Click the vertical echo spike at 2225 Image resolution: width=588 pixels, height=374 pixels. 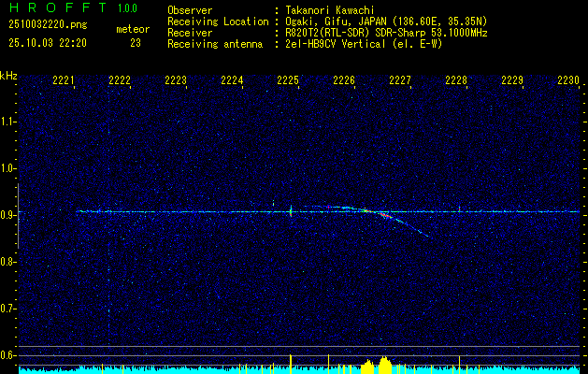(x=291, y=211)
